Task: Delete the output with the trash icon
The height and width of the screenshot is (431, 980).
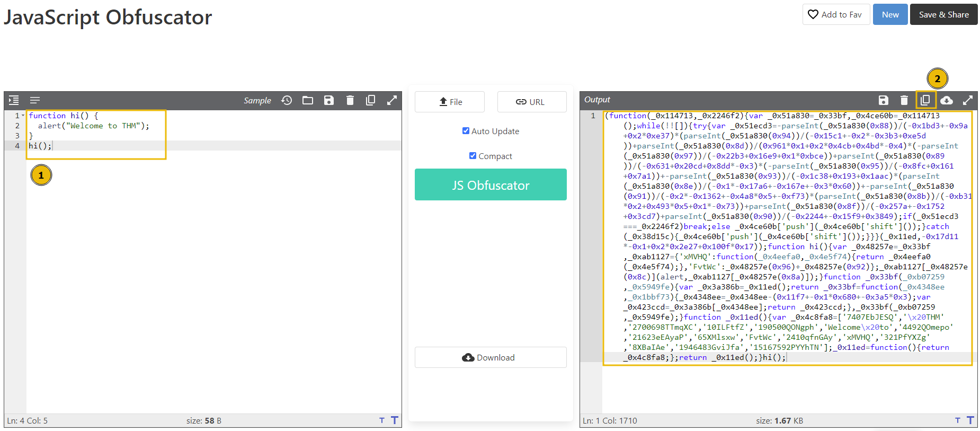Action: pyautogui.click(x=904, y=100)
